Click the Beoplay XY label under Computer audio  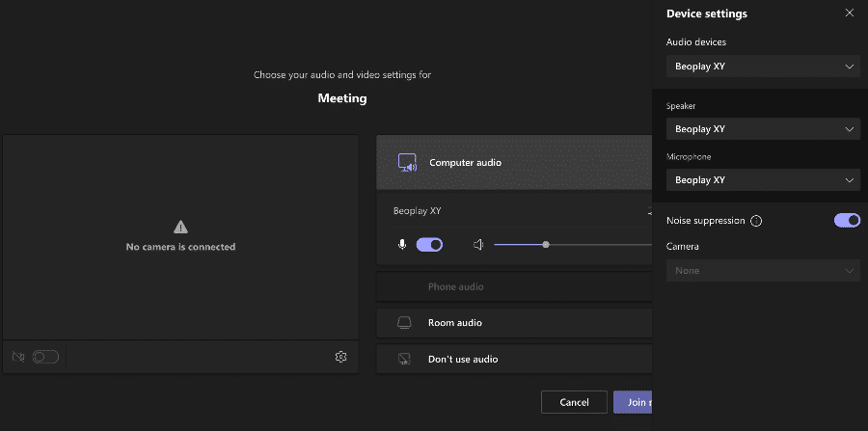pos(417,211)
